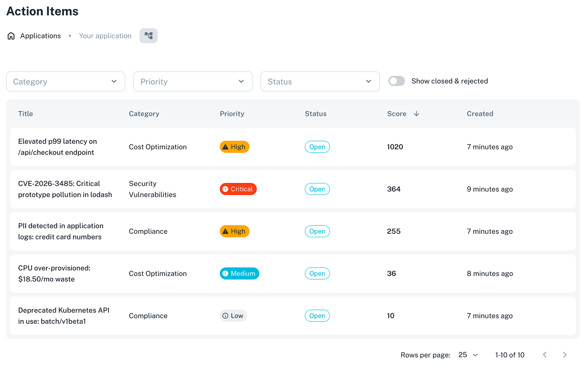This screenshot has height=375, width=588.
Task: Enable the Show closed & rejected toggle
Action: point(396,81)
